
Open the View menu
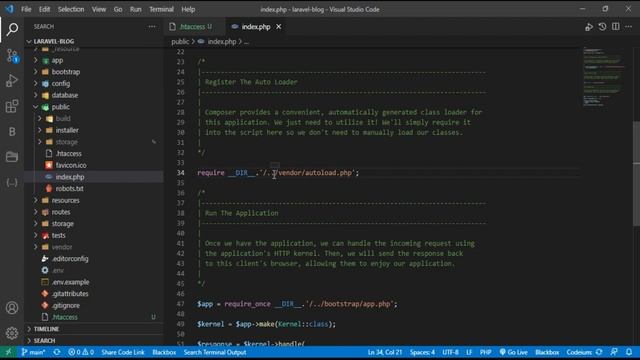[x=99, y=9]
